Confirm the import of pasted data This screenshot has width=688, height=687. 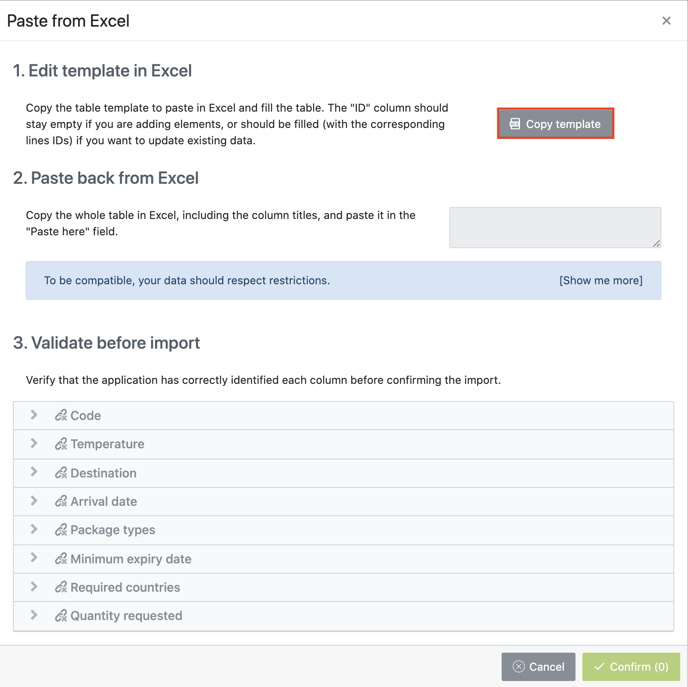point(631,667)
